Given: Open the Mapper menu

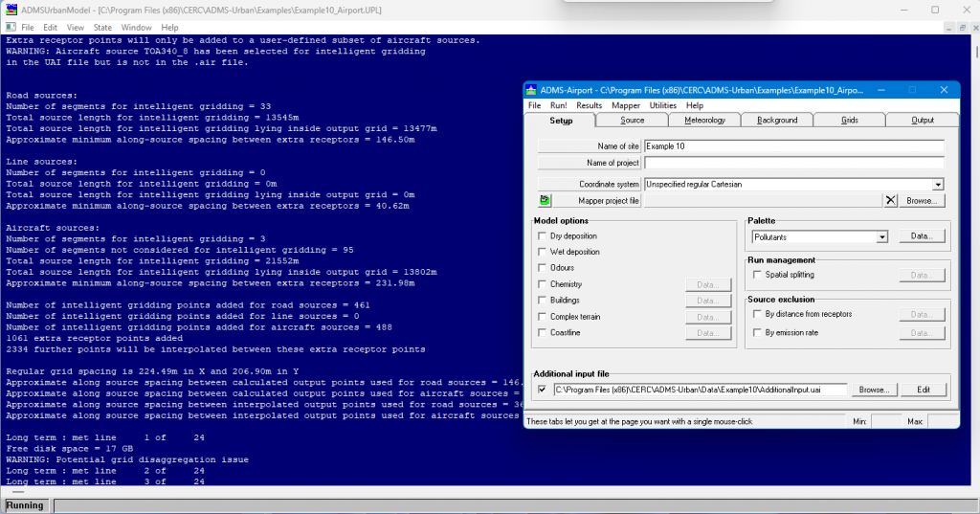Looking at the screenshot, I should coord(626,105).
